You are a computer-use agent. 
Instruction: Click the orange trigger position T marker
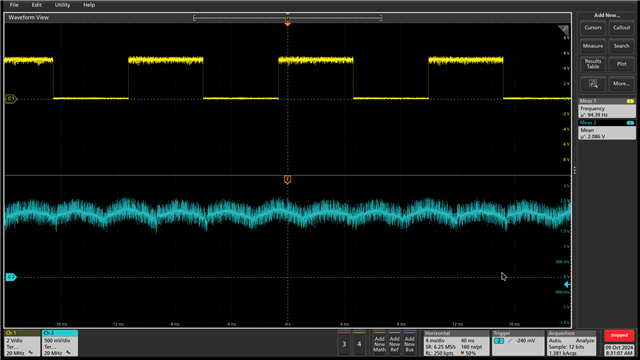[287, 180]
